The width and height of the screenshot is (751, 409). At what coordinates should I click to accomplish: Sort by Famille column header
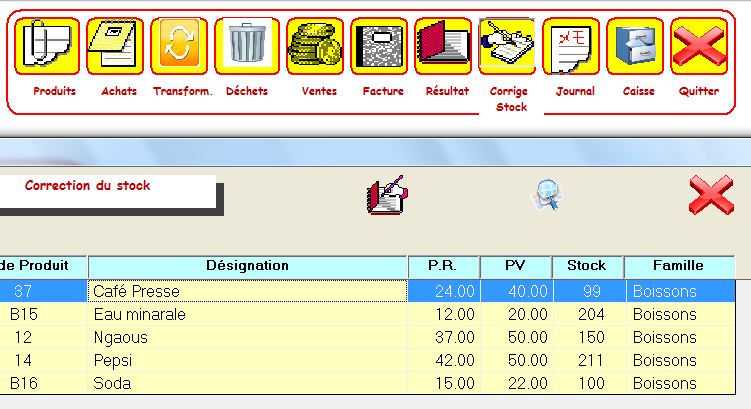click(x=680, y=266)
